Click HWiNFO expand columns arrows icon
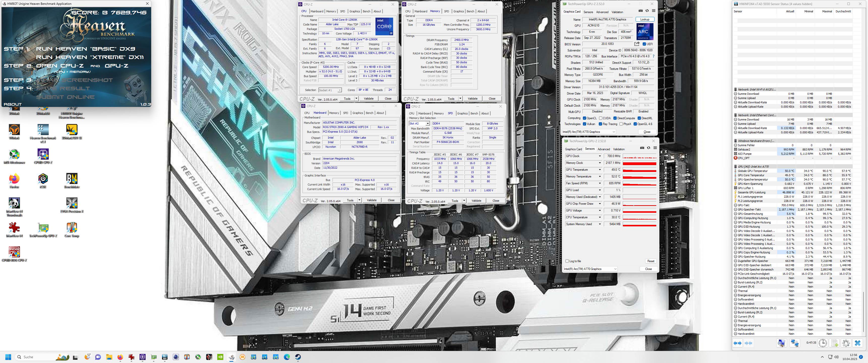 click(737, 343)
